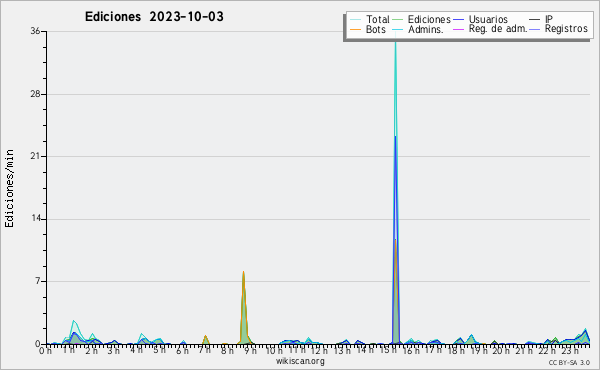Click the '16 h' x-axis label
The image size is (600, 370).
pos(411,350)
